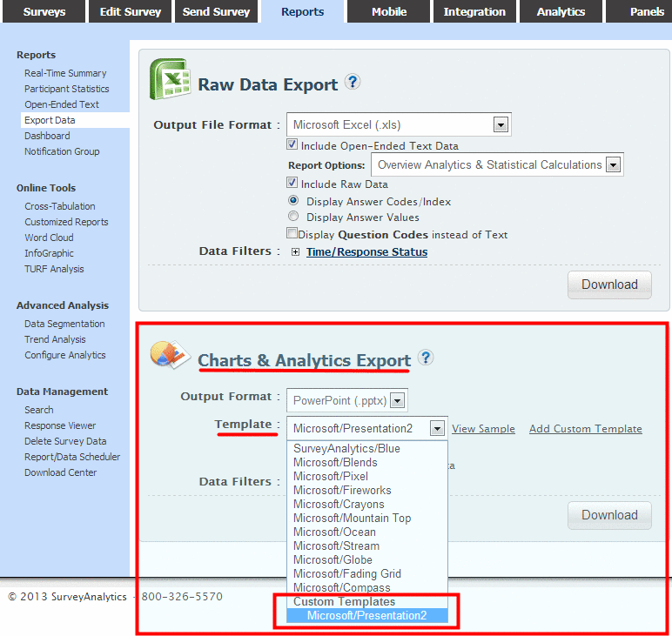Switch to the Analytics tab

[x=561, y=11]
